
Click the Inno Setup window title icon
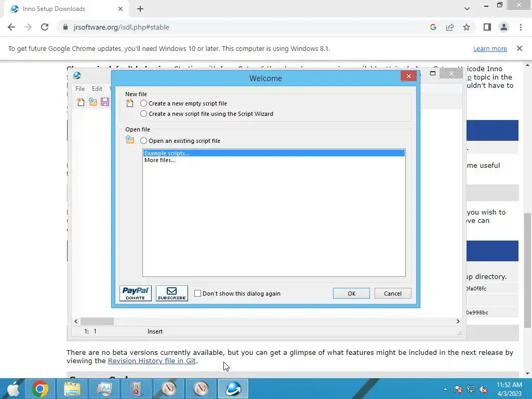pos(77,75)
